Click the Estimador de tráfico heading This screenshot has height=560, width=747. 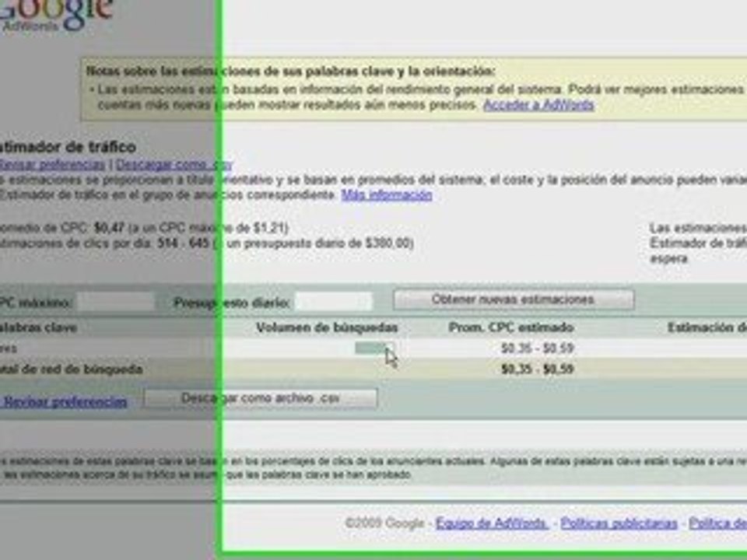pyautogui.click(x=68, y=147)
